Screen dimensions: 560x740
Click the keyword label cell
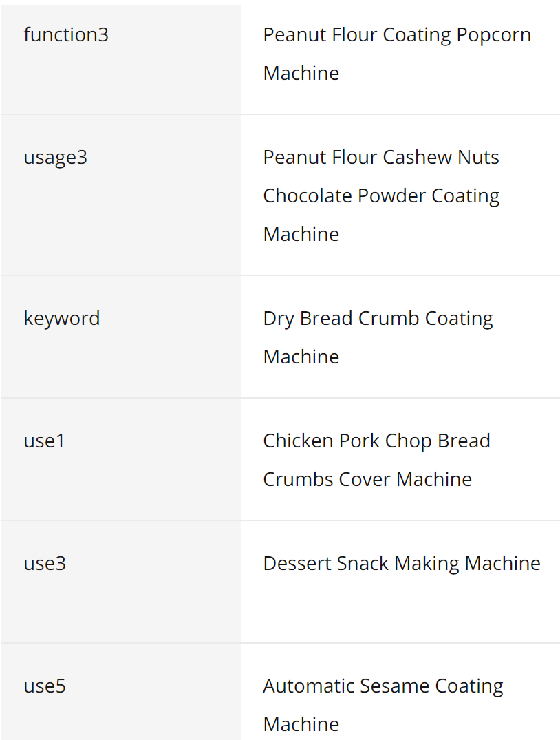(62, 319)
